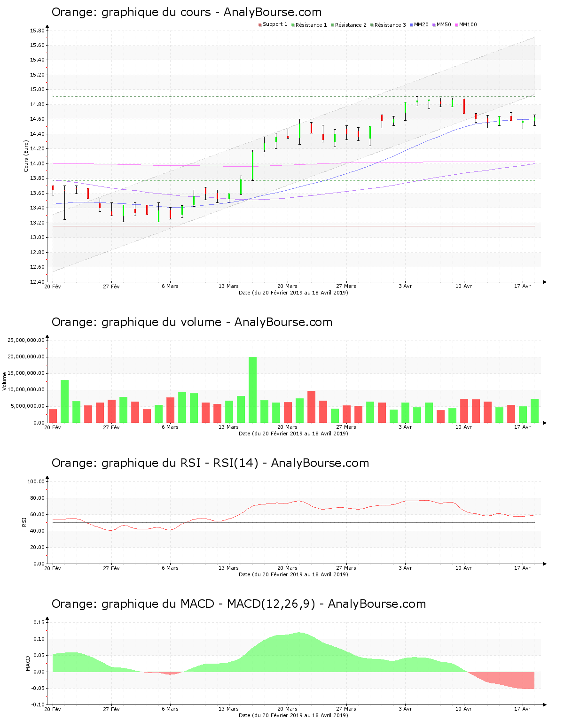Click the blue MM20 legend swatch

pos(411,25)
